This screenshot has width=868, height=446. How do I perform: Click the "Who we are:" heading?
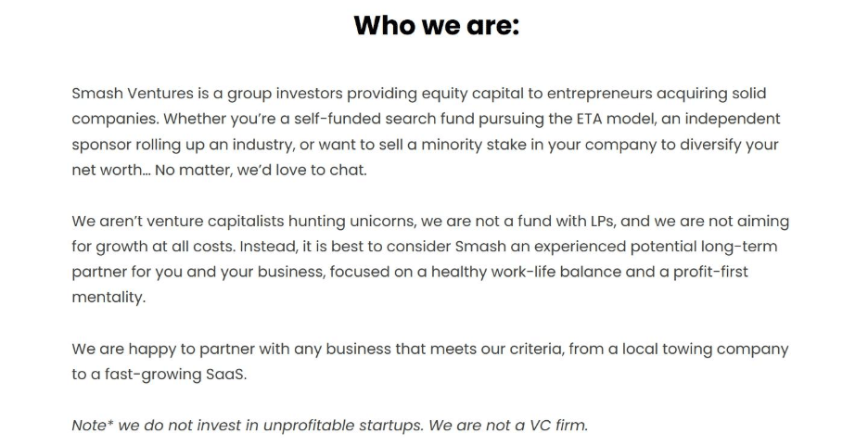click(436, 25)
